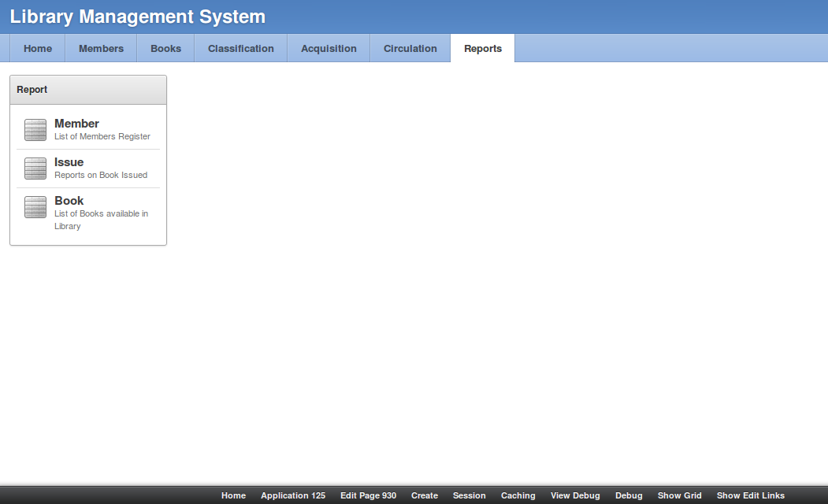
Task: Open the Book report link
Action: coord(69,201)
